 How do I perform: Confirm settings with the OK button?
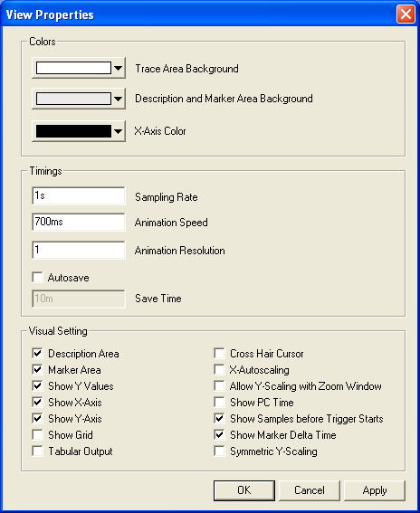[x=244, y=490]
